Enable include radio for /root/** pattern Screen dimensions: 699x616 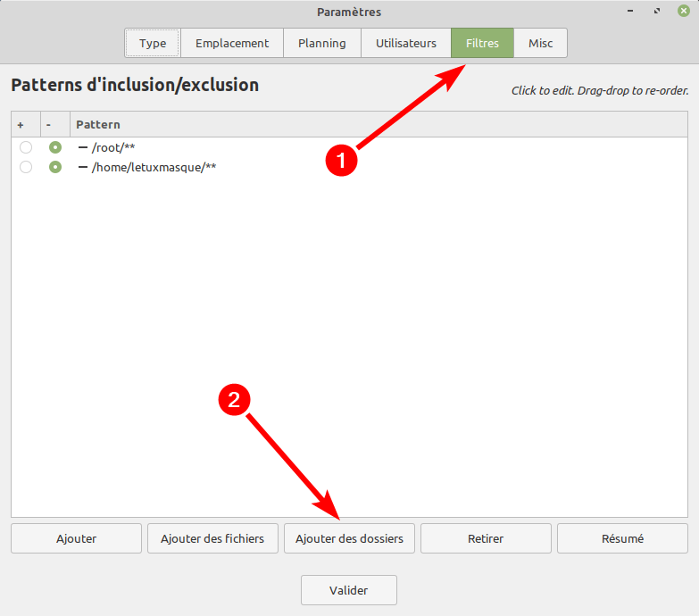26,147
